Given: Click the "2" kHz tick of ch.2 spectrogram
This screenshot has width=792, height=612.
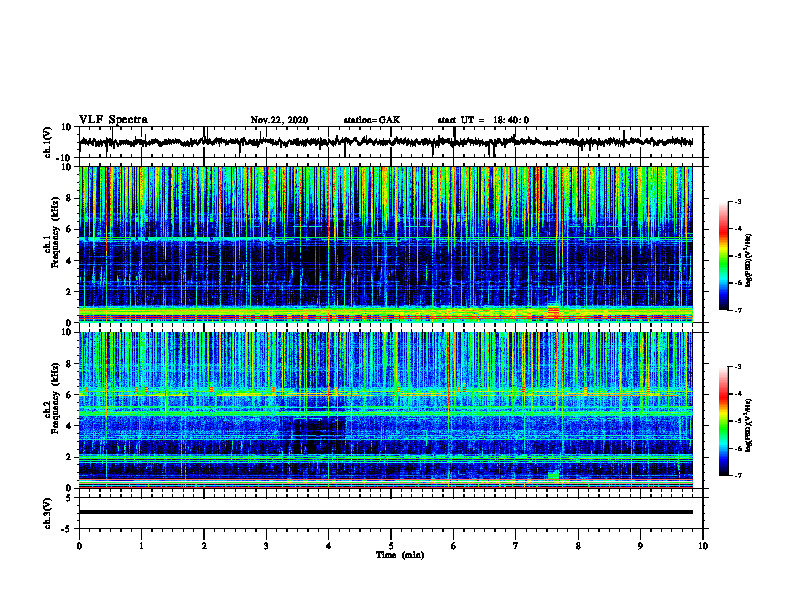Looking at the screenshot, I should click(x=69, y=457).
